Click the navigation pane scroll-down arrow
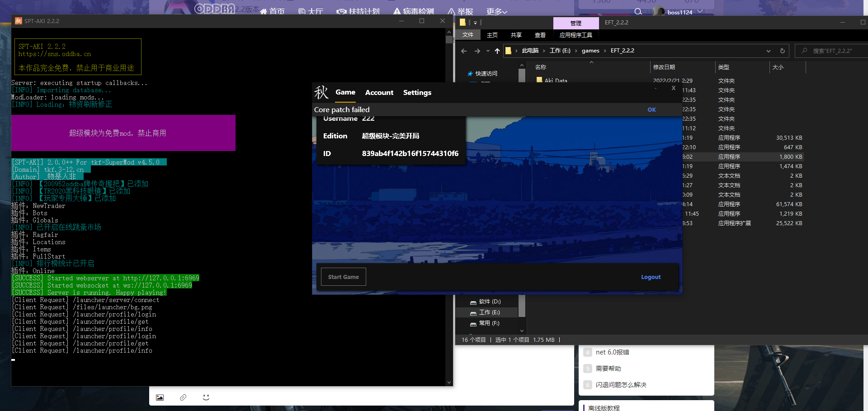 click(522, 331)
